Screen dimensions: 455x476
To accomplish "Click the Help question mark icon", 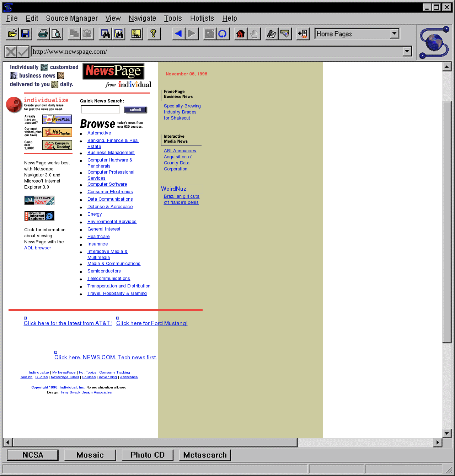I will (x=154, y=34).
